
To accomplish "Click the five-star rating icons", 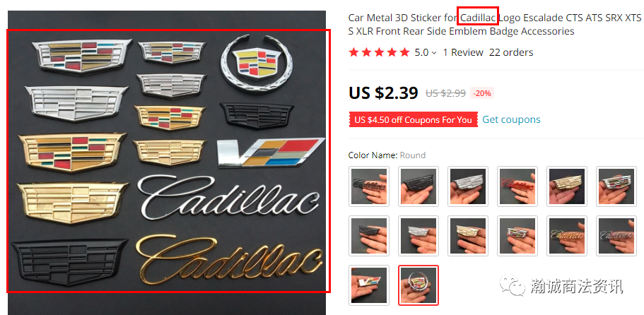I will point(379,52).
